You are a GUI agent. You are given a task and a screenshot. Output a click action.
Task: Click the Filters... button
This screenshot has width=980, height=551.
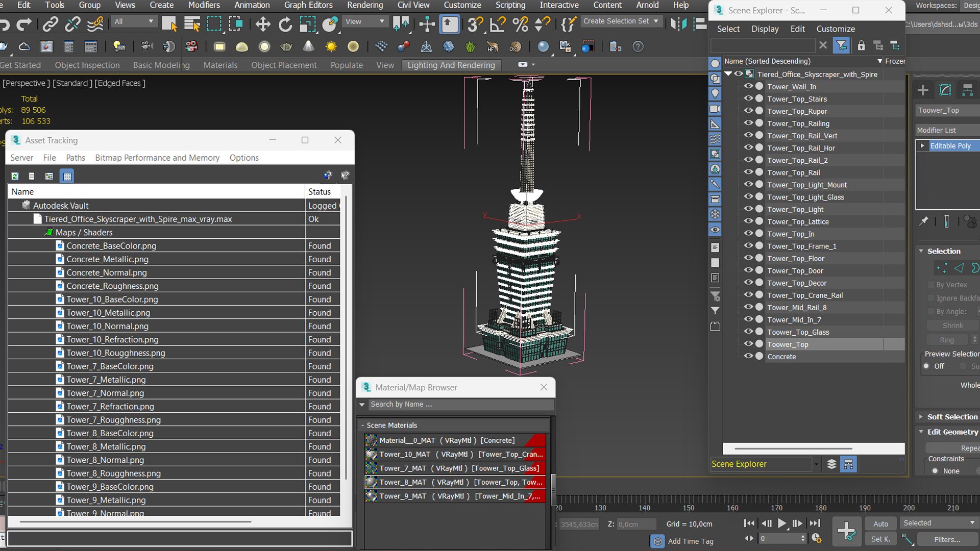[x=947, y=539]
